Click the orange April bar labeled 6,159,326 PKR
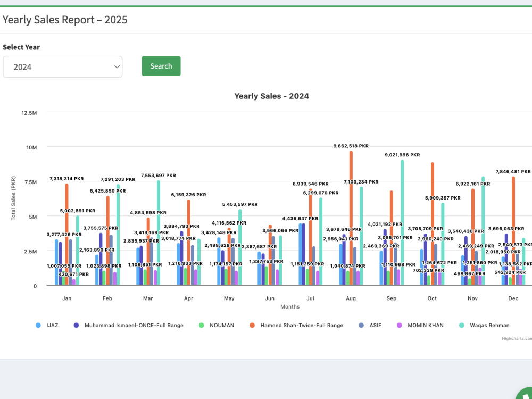 (189, 242)
